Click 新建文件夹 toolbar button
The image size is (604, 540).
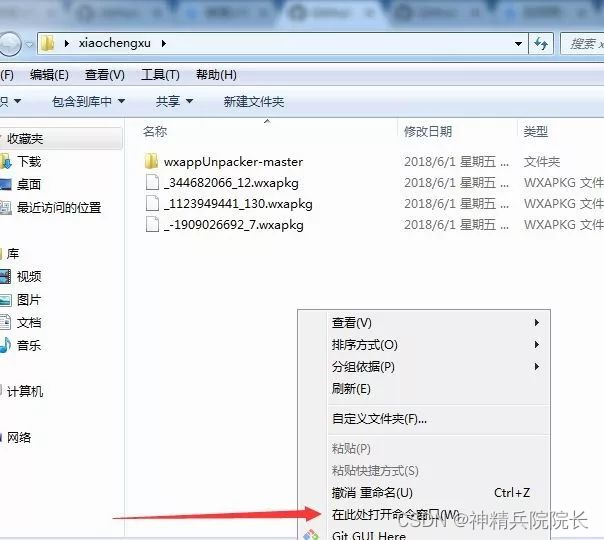coord(254,101)
